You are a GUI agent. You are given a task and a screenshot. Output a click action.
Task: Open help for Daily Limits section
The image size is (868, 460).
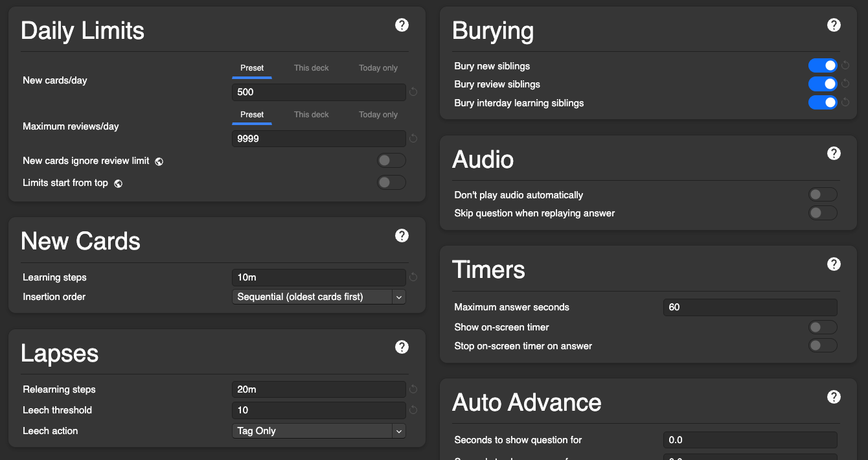pos(402,25)
